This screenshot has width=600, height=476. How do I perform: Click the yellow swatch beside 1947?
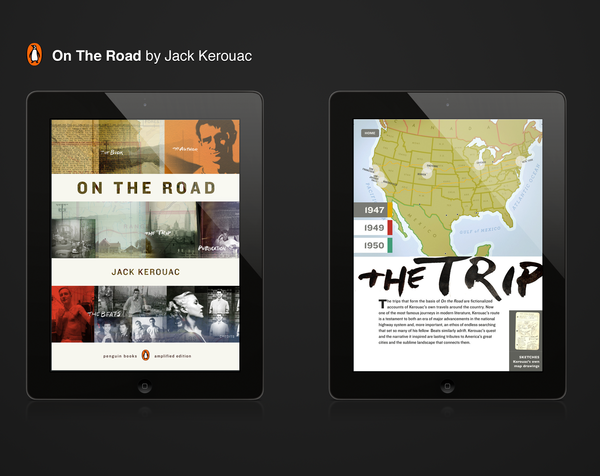click(392, 210)
